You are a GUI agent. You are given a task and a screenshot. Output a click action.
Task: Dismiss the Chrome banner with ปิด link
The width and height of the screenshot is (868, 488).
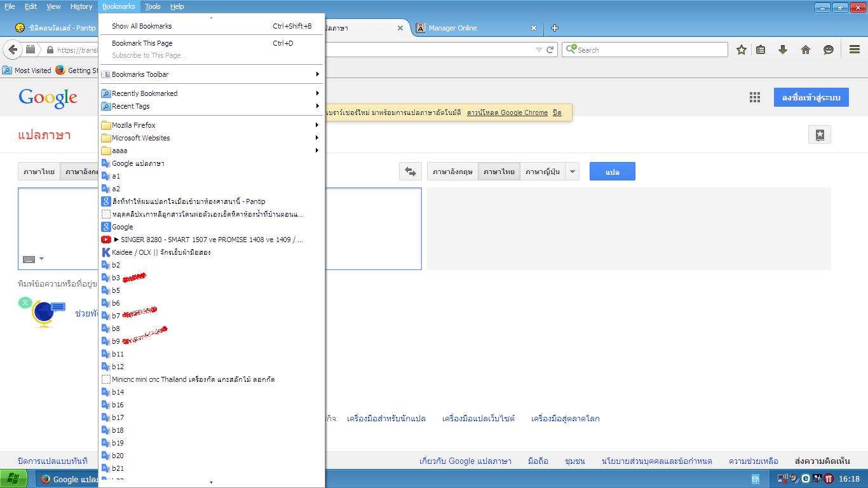tap(557, 112)
